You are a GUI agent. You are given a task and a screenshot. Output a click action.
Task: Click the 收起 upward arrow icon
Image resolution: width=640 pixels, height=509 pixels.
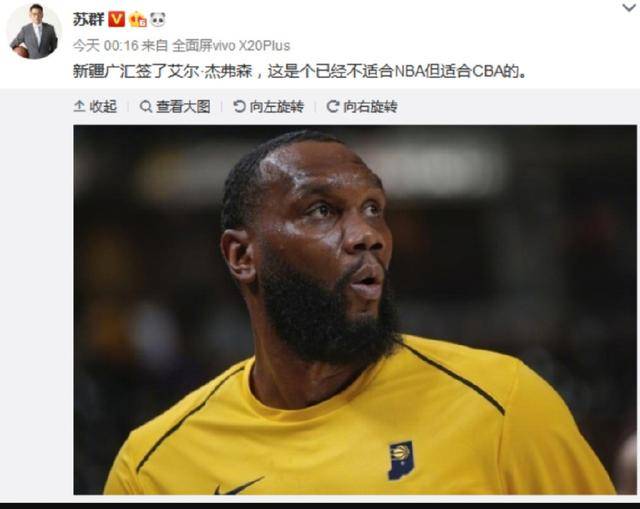pyautogui.click(x=79, y=106)
